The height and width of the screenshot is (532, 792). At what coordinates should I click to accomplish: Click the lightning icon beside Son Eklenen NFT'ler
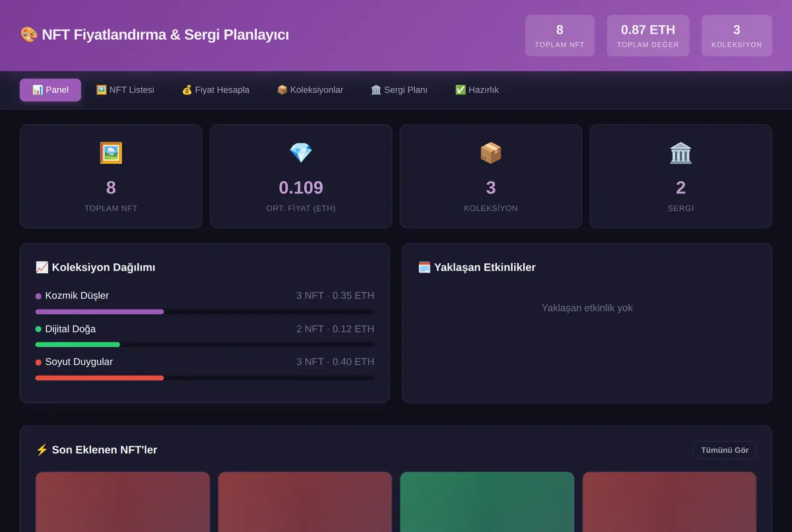(42, 450)
